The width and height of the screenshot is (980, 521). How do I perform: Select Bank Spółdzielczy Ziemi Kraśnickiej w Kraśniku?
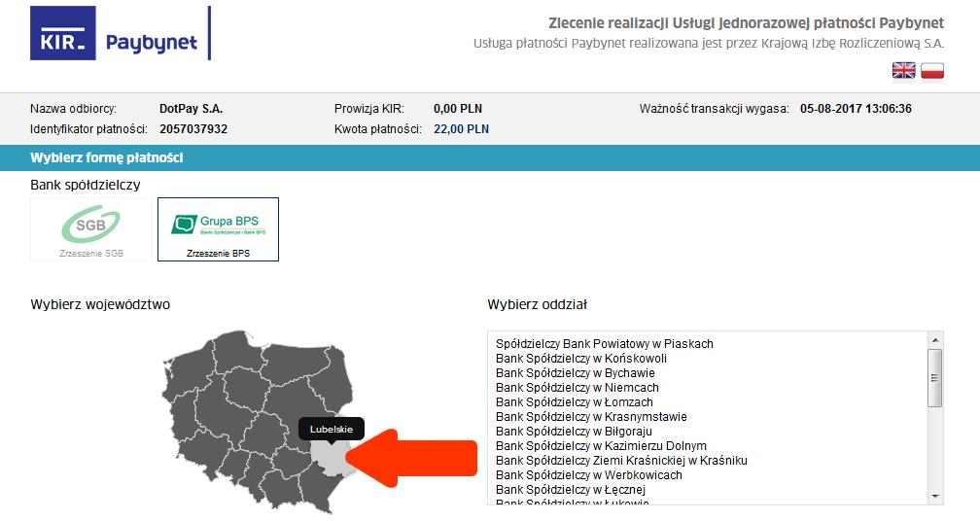point(621,461)
